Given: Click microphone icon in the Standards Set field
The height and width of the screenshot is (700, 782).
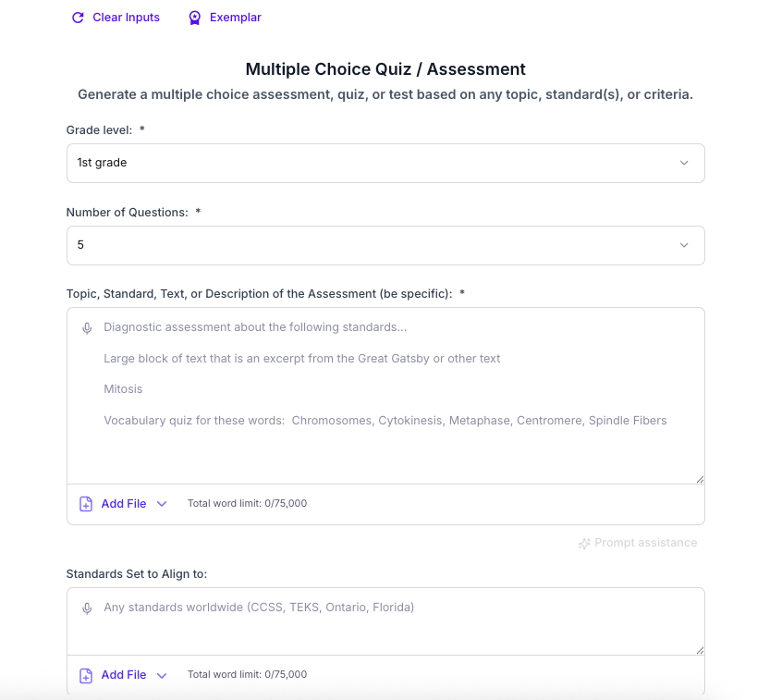Looking at the screenshot, I should (87, 608).
